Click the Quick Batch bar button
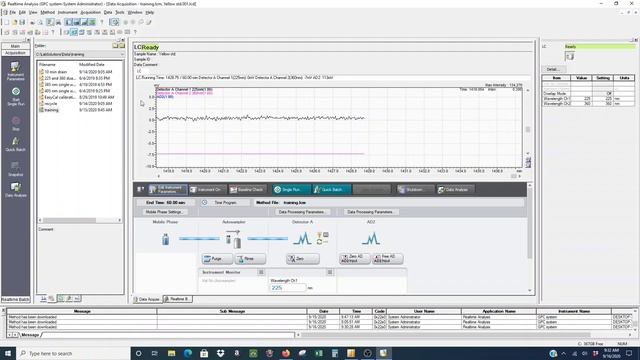Viewport: 640px width, 360px height. 331,190
